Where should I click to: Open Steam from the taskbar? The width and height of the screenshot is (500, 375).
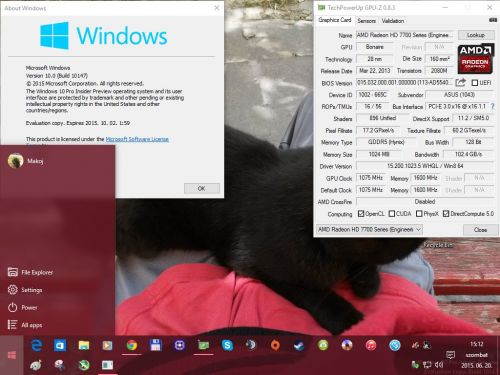coord(299,345)
